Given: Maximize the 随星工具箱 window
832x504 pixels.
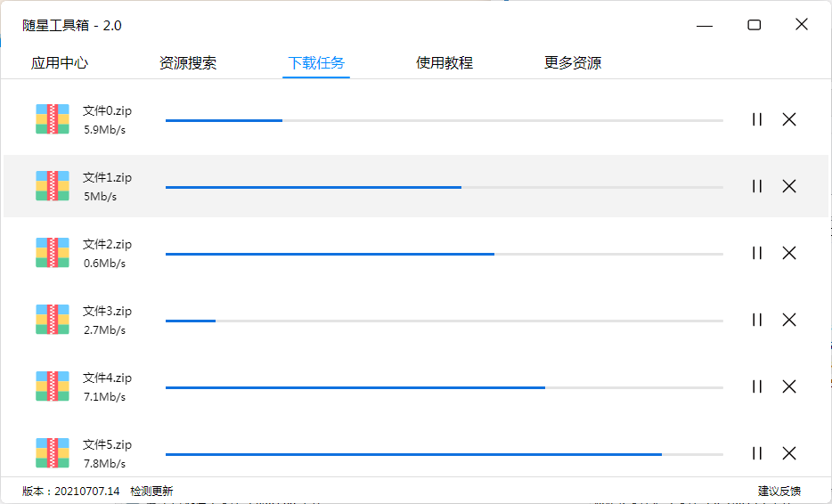Looking at the screenshot, I should pos(755,25).
